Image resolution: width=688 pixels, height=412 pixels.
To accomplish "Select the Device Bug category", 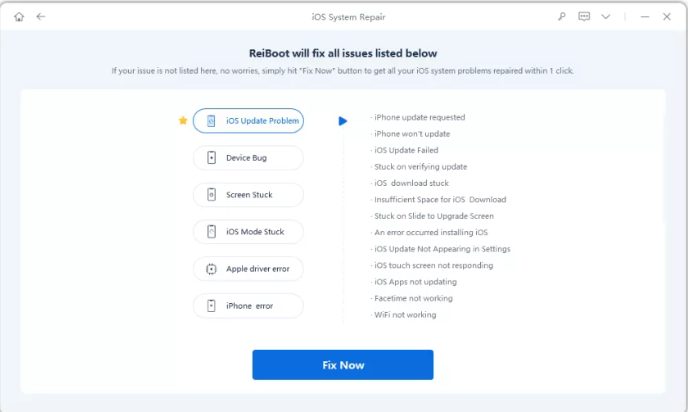I will (248, 158).
